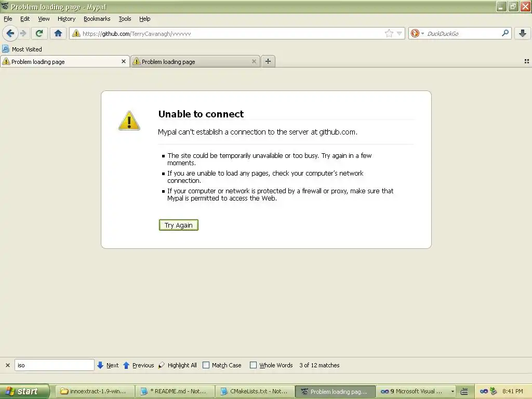Click the find field containing iso
The image size is (532, 399).
[54, 365]
